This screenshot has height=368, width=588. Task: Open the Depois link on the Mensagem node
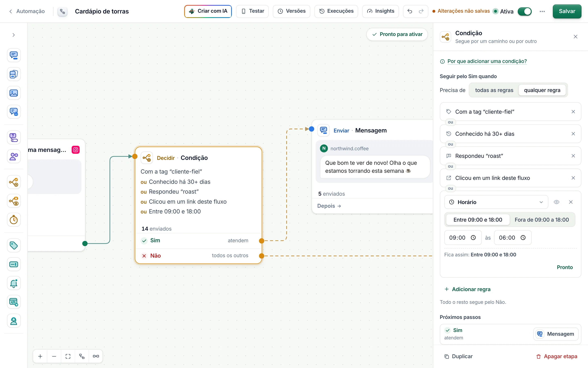329,206
